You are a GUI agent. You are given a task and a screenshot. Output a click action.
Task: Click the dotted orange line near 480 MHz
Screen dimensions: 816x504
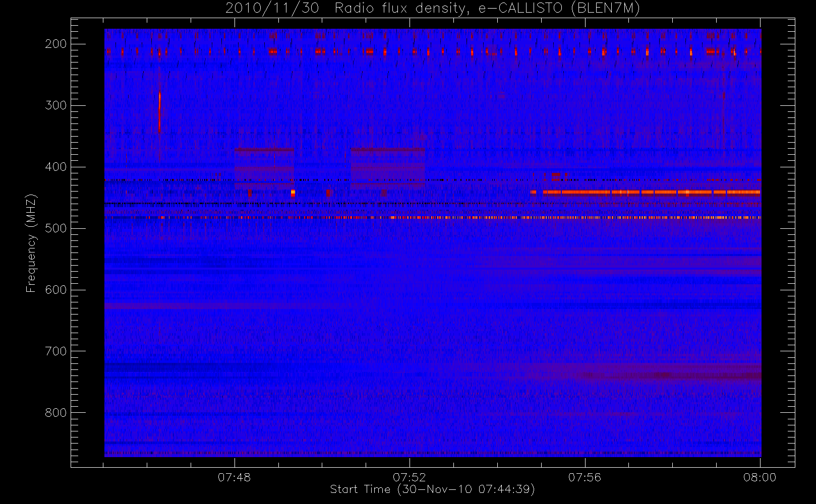433,217
